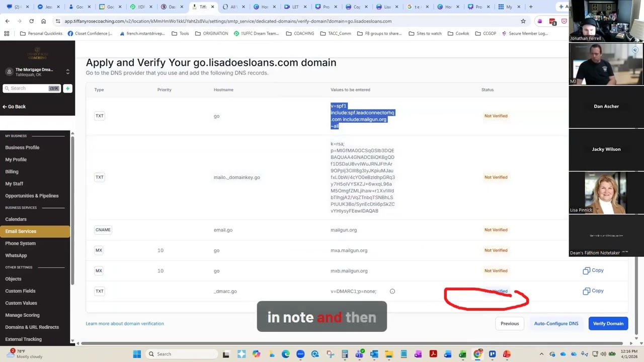
Task: Navigate back with the browser back arrow
Action: 7,21
